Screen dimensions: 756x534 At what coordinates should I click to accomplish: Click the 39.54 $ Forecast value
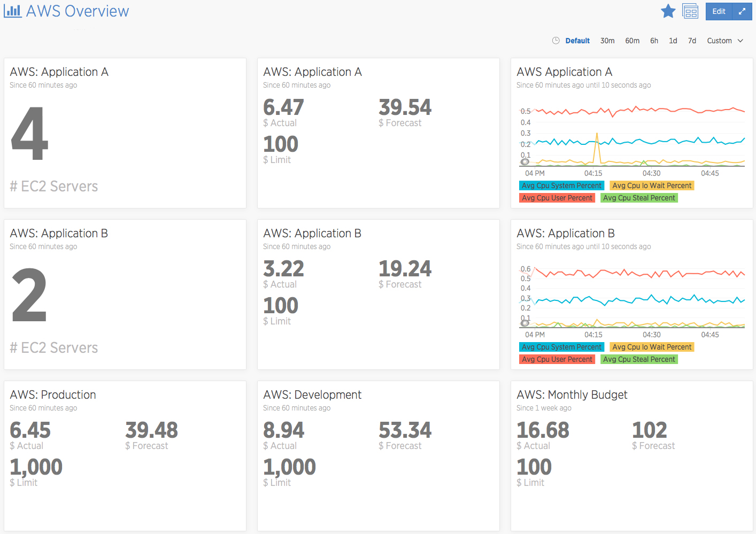click(405, 107)
